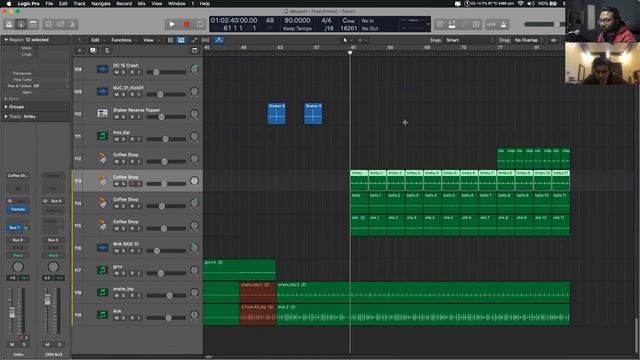Screen dimensions: 640x360
Task: Click the Wi-Fi status icon in menu bar
Action: (520, 3)
